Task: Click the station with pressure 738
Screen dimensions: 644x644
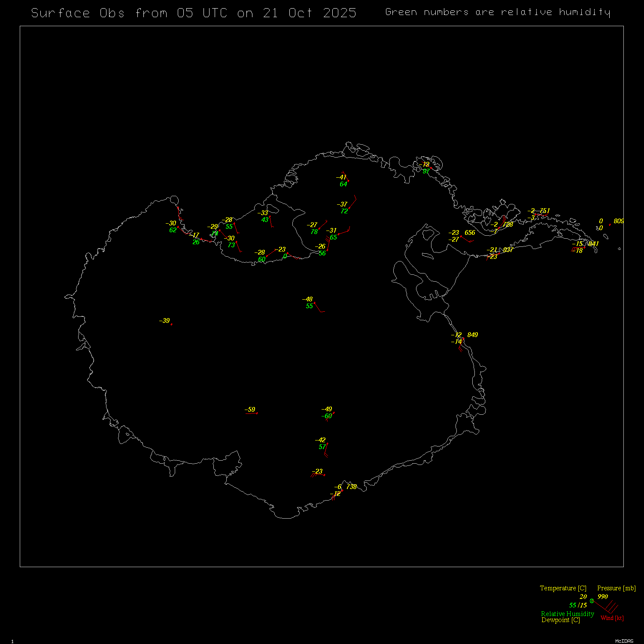Action: tap(342, 490)
